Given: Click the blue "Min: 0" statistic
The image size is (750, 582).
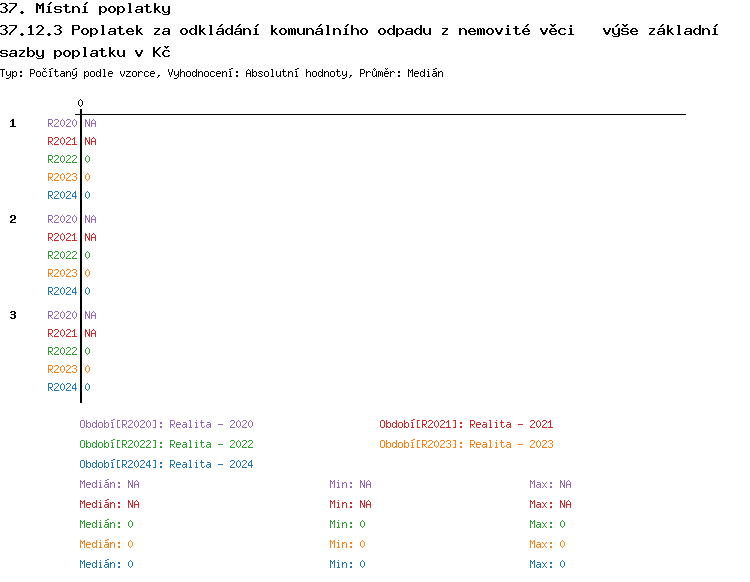Looking at the screenshot, I should click(347, 564).
